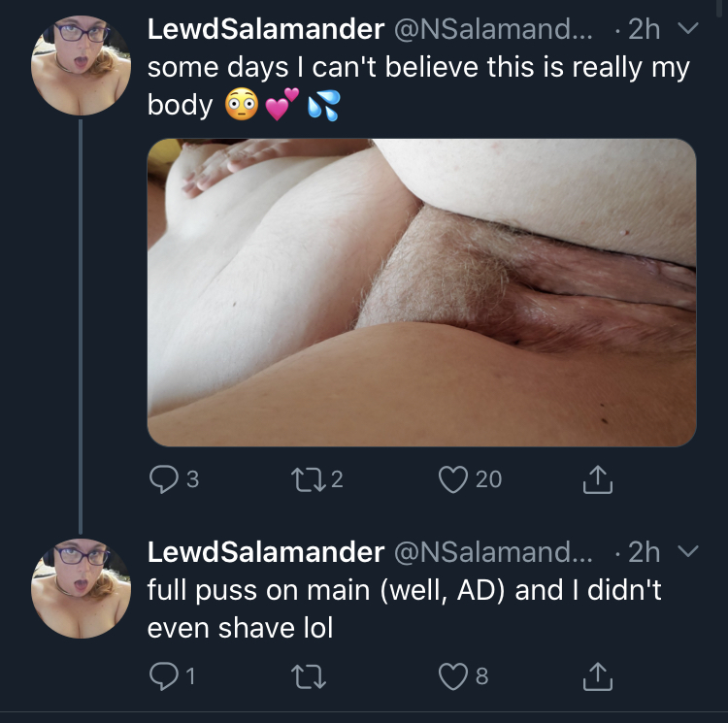Open the profile avatar on the top tweet
This screenshot has width=728, height=723.
(x=81, y=65)
